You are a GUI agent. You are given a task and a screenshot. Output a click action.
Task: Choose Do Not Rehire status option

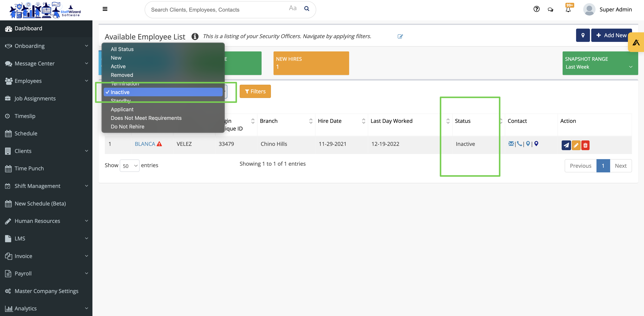point(127,127)
